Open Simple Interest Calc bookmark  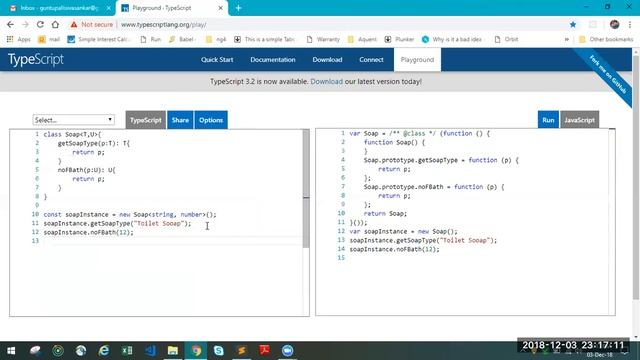99,39
